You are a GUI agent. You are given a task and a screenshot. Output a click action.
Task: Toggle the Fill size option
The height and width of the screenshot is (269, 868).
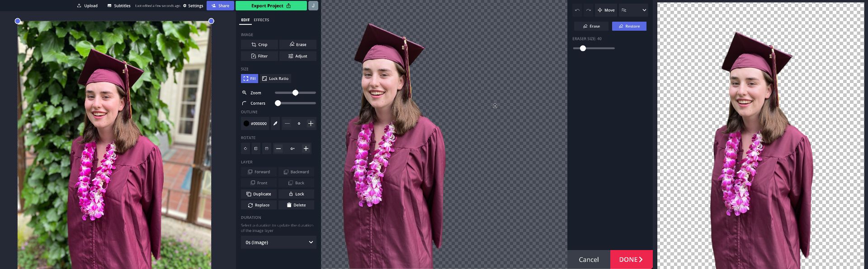click(x=249, y=79)
